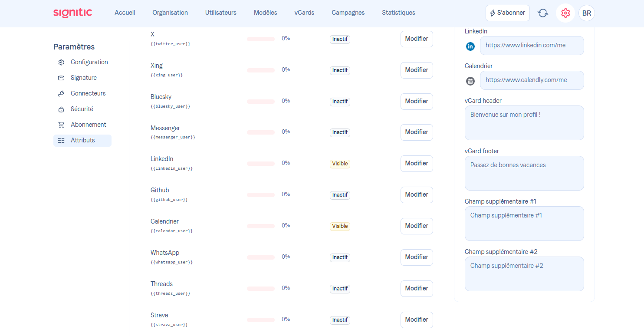This screenshot has width=644, height=336.
Task: Click the calendar icon beside Calendly field
Action: click(470, 81)
